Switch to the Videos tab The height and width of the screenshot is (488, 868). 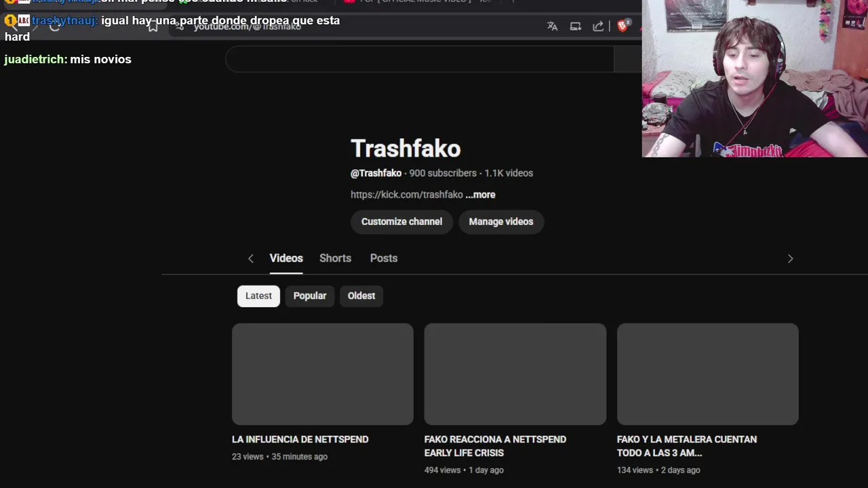coord(286,258)
